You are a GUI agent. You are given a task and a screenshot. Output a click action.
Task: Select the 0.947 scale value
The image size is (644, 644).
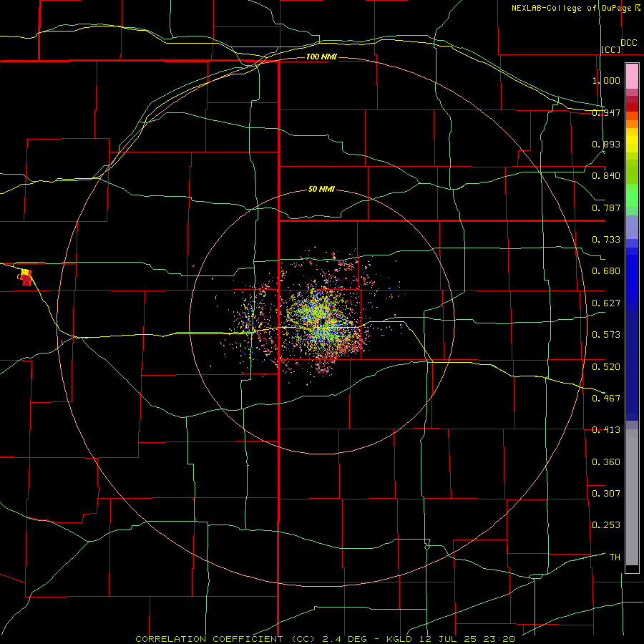pyautogui.click(x=606, y=112)
